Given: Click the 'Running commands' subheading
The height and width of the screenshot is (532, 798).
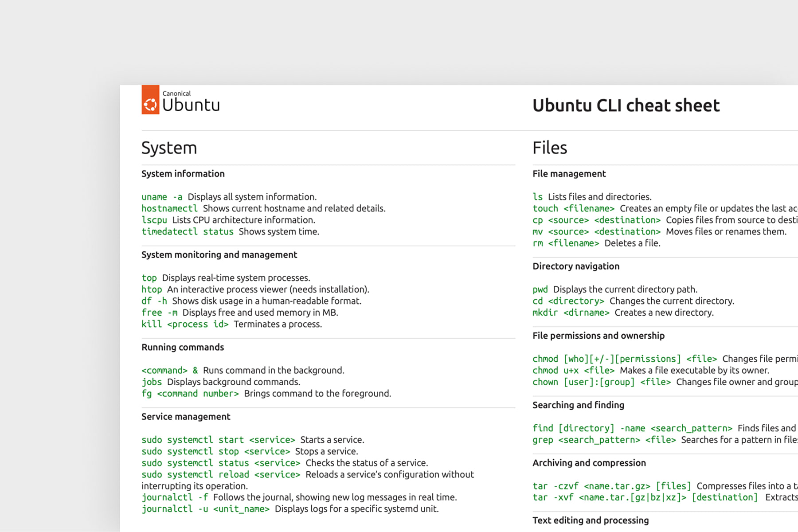Looking at the screenshot, I should pyautogui.click(x=183, y=347).
